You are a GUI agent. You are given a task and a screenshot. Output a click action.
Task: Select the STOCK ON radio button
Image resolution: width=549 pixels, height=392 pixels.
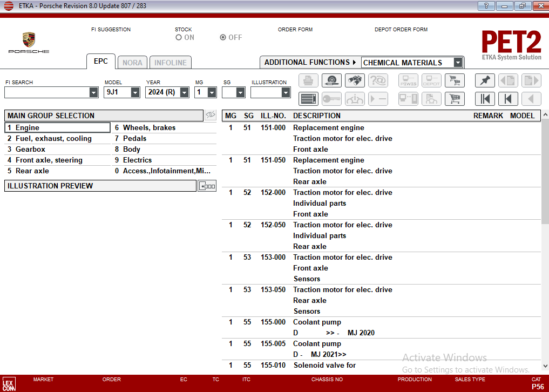pos(179,37)
